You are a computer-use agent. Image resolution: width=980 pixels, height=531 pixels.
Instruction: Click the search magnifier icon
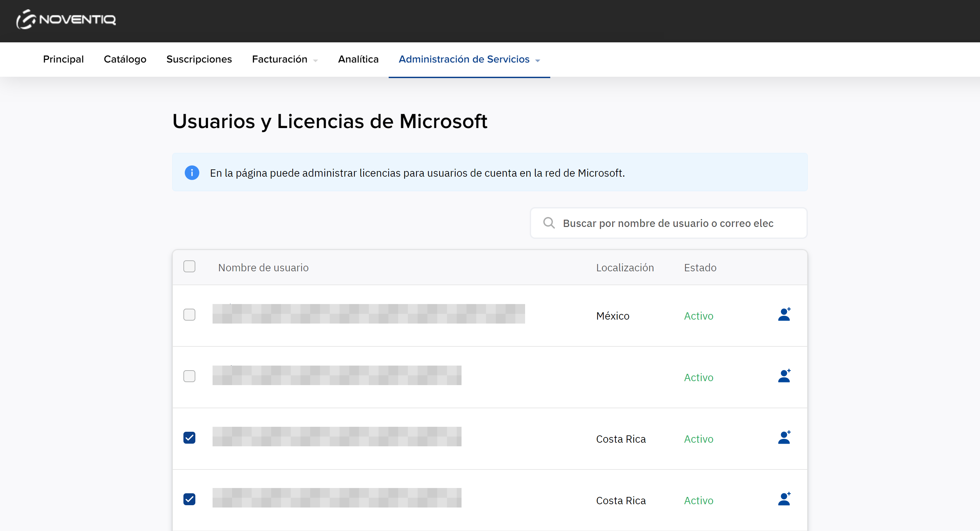(x=549, y=223)
